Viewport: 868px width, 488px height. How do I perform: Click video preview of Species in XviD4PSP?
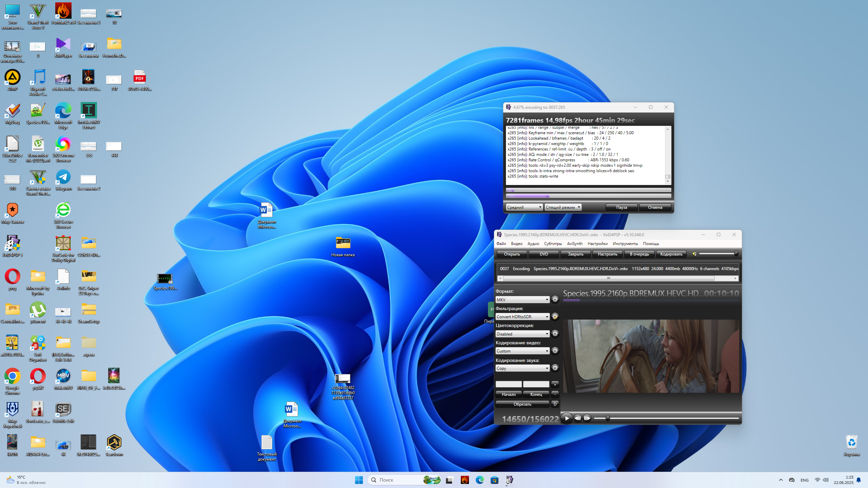point(651,356)
